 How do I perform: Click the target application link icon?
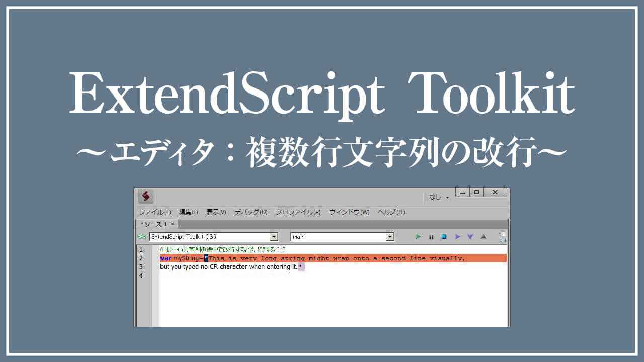coord(142,237)
